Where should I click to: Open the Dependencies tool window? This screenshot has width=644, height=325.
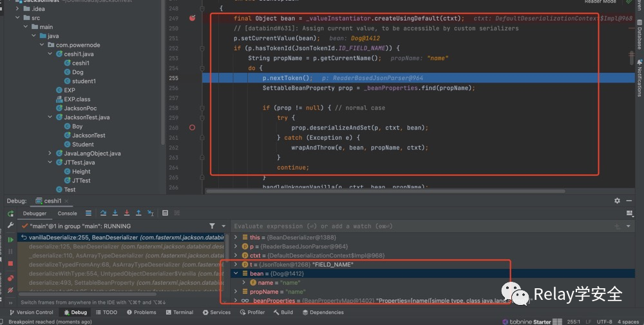point(323,312)
